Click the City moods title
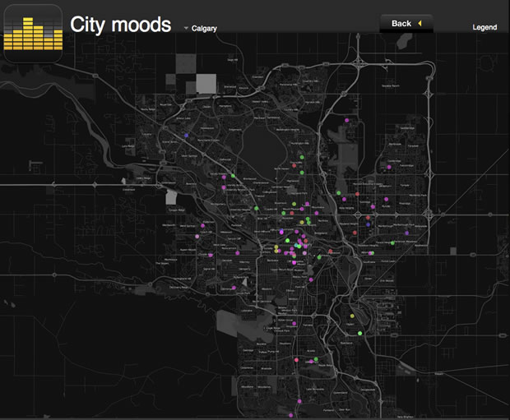Image resolution: width=510 pixels, height=420 pixels. (121, 25)
